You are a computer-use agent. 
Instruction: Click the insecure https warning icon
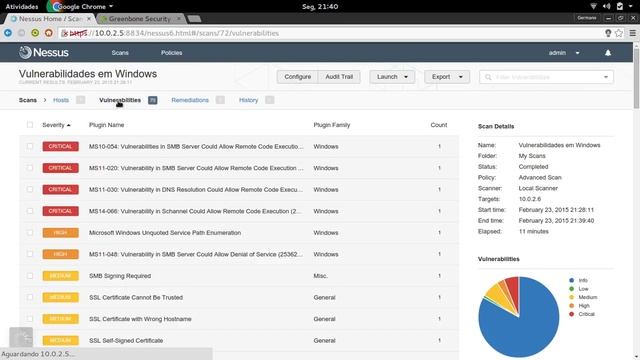(64, 33)
